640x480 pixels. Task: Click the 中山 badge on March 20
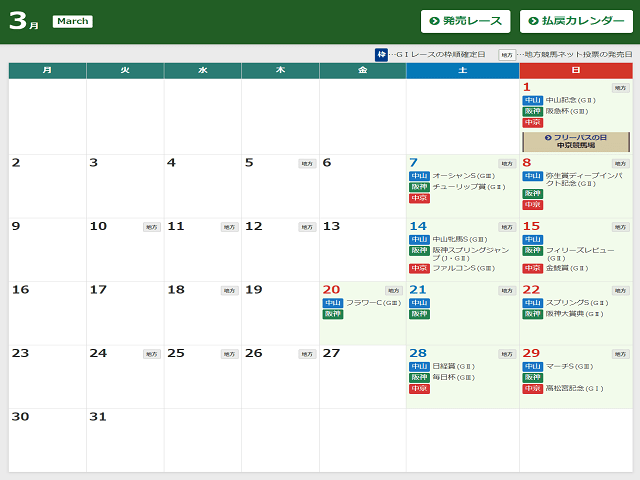[333, 303]
